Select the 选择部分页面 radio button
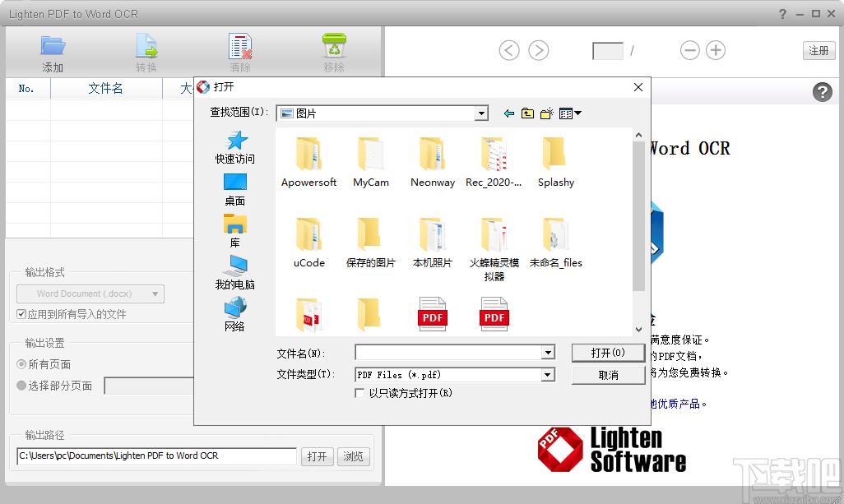Screen dimensions: 844x504 (21, 385)
